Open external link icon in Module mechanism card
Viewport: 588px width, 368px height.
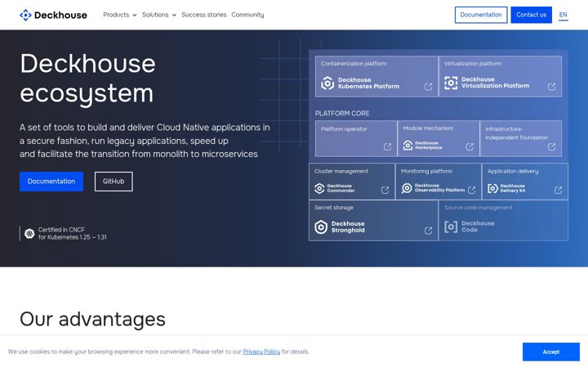[x=470, y=147]
